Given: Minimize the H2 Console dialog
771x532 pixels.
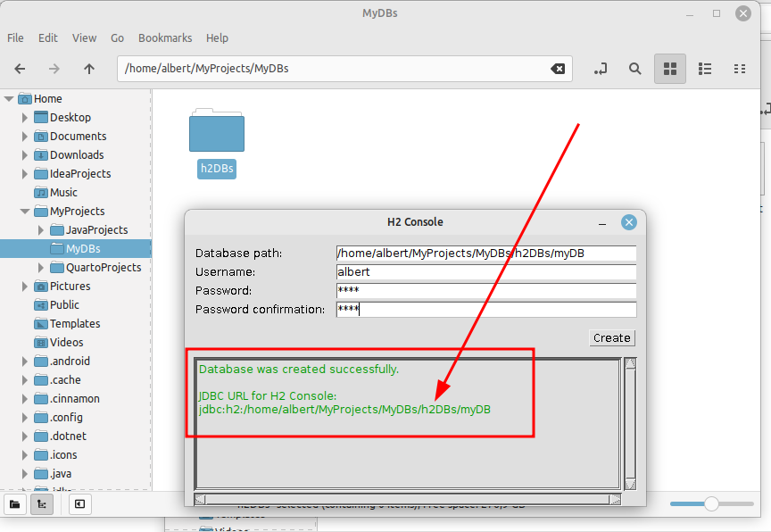Looking at the screenshot, I should click(602, 223).
